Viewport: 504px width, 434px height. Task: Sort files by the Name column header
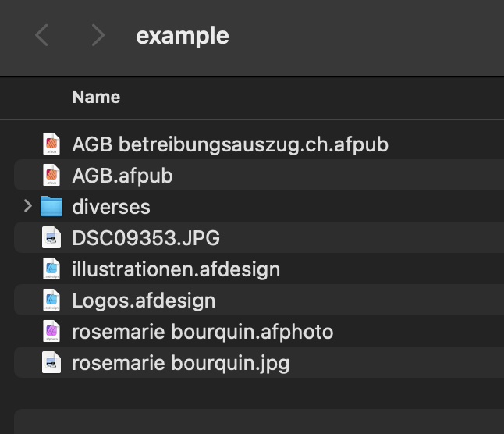coord(96,97)
